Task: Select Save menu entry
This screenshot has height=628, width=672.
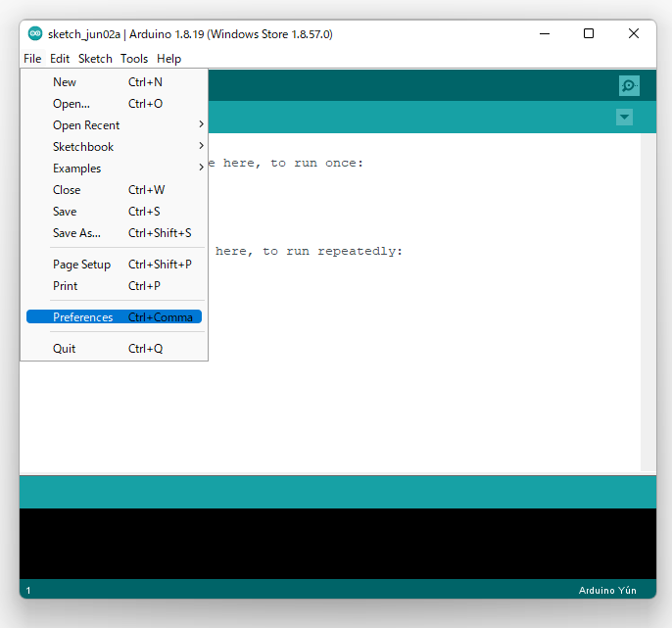Action: pyautogui.click(x=114, y=212)
